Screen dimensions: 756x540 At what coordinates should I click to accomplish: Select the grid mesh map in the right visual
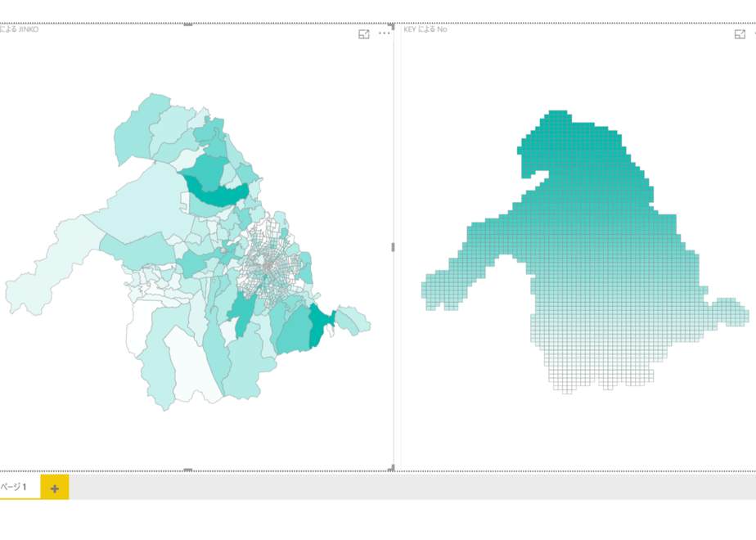click(x=583, y=252)
